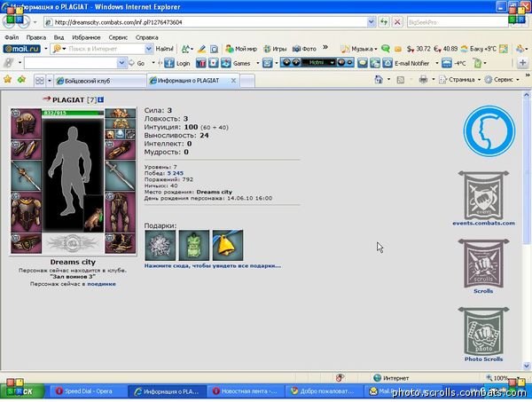The width and height of the screenshot is (532, 402).
Task: Click the Favorites star icon
Action: (x=7, y=80)
